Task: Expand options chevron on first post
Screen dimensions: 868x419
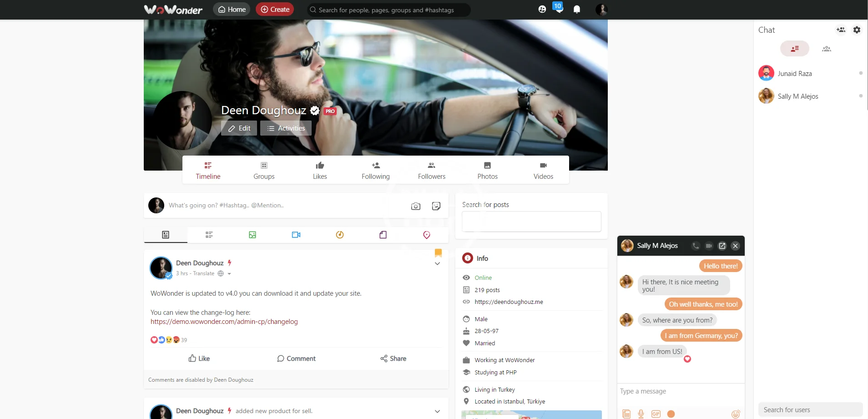Action: (x=437, y=264)
